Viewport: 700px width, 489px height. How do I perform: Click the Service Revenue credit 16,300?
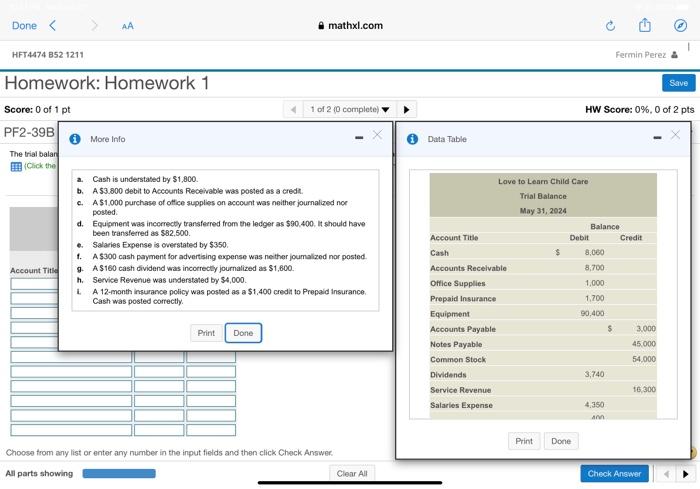coord(644,389)
